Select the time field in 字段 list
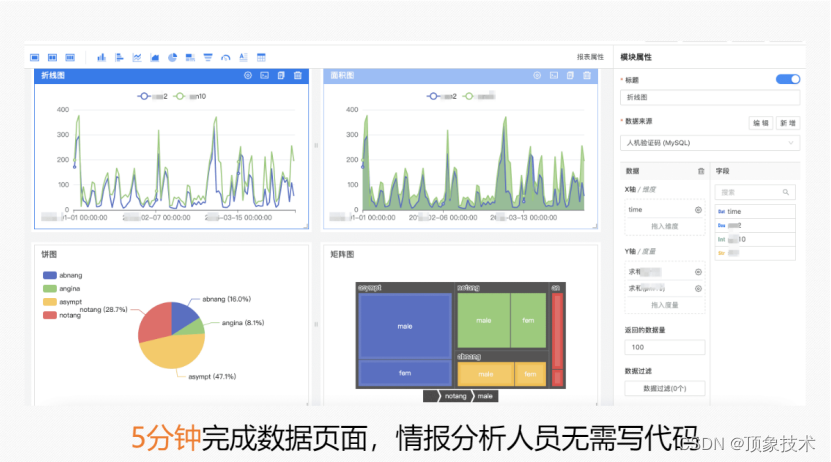 click(755, 211)
